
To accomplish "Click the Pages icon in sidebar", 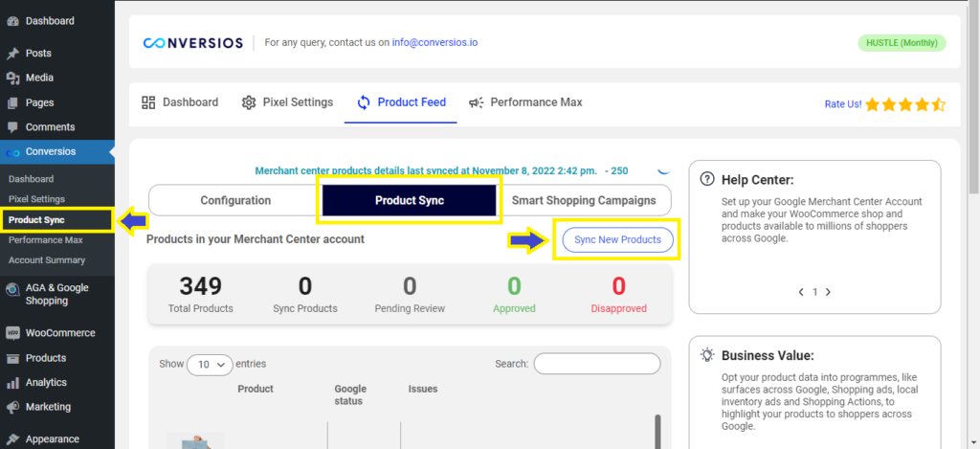I will click(12, 102).
